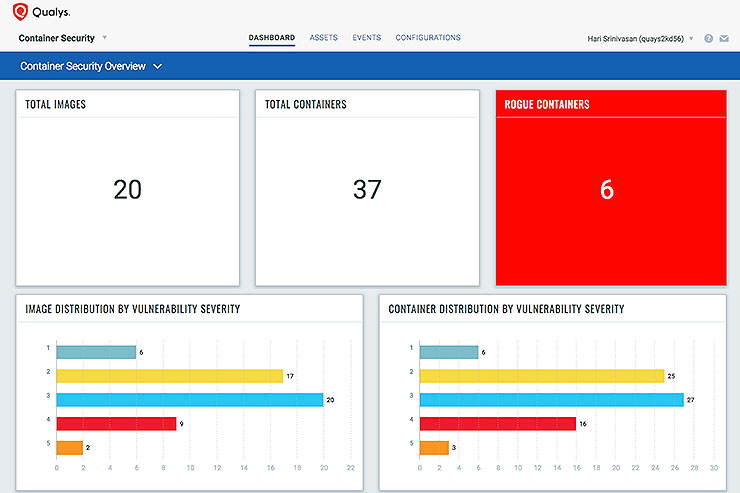Screen dimensions: 740x493
Task: Open the Events tab
Action: pyautogui.click(x=366, y=38)
